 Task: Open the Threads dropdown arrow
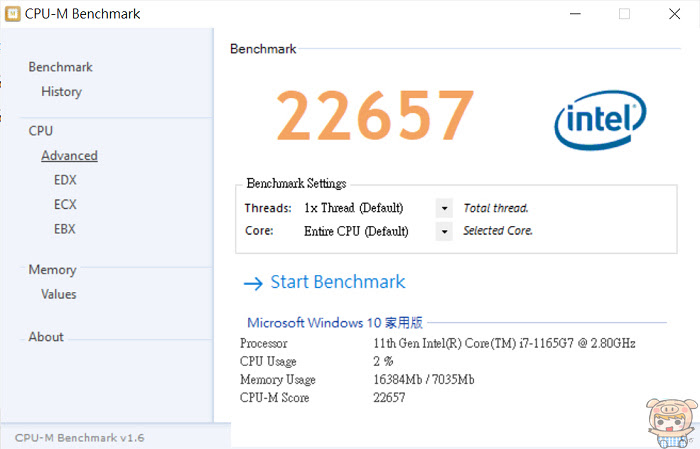[x=444, y=208]
